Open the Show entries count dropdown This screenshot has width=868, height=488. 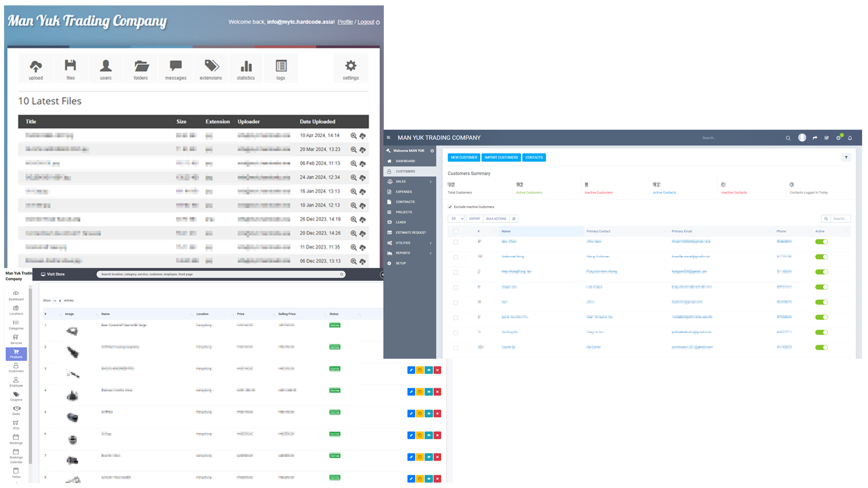pyautogui.click(x=57, y=300)
